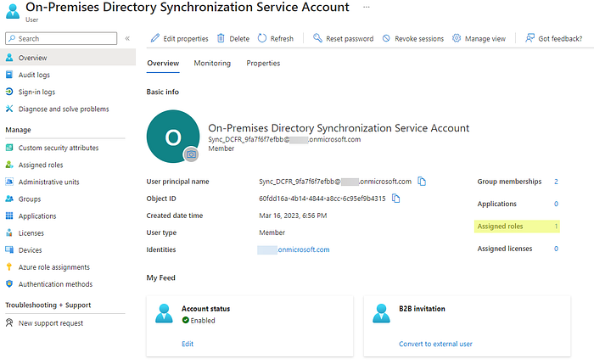Click the Got feedback person icon

click(x=530, y=38)
